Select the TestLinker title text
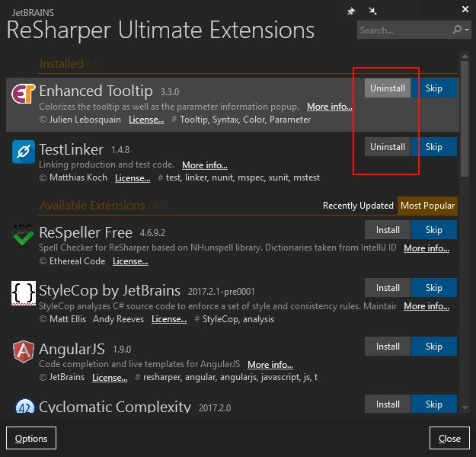Screen dimensions: 476x457 (72, 149)
